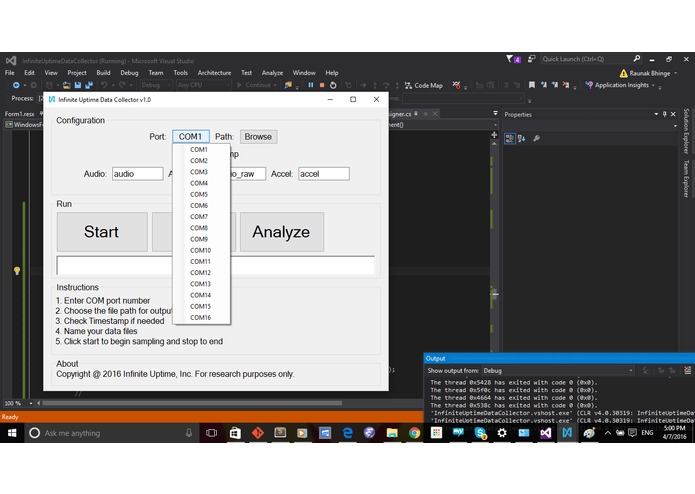This screenshot has height=494, width=695.
Task: Open the Build menu
Action: (103, 73)
